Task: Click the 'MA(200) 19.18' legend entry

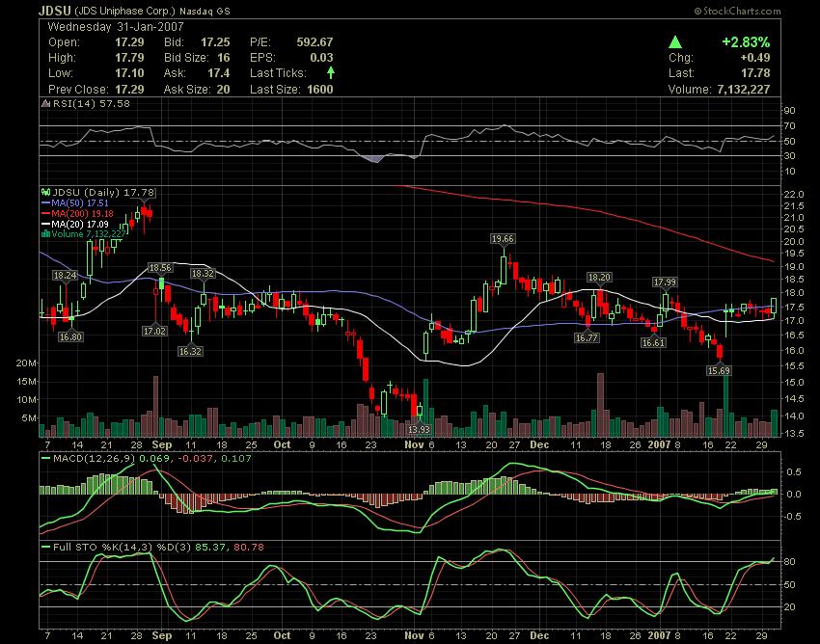Action: click(82, 213)
